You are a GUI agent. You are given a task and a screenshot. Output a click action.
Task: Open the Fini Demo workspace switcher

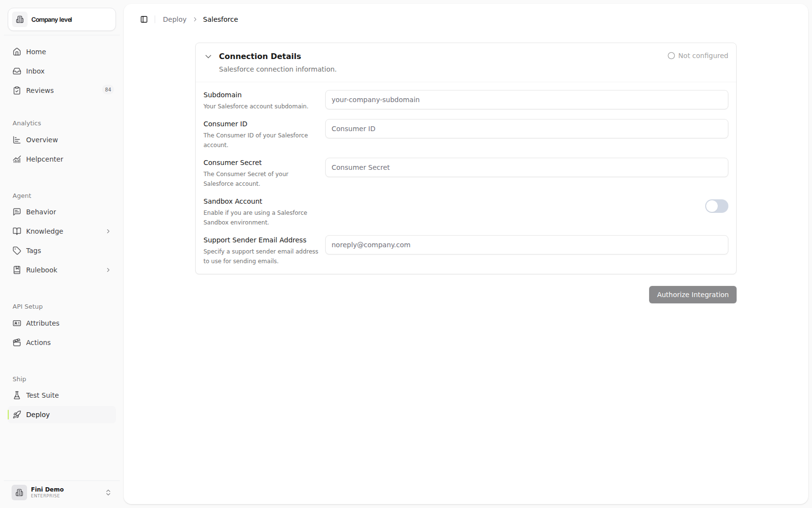click(62, 493)
